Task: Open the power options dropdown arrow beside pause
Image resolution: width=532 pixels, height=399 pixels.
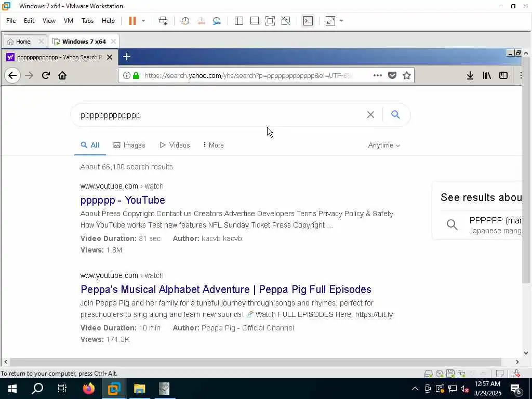Action: click(143, 21)
